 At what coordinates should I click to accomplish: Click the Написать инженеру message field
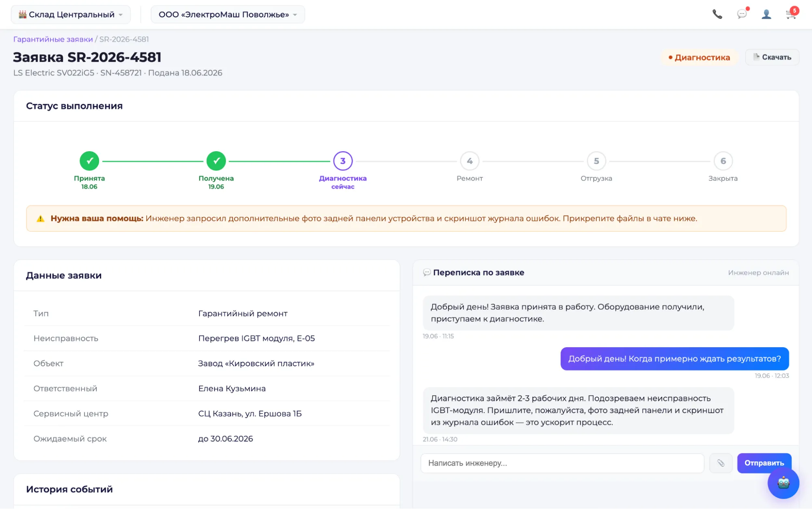[x=562, y=463]
